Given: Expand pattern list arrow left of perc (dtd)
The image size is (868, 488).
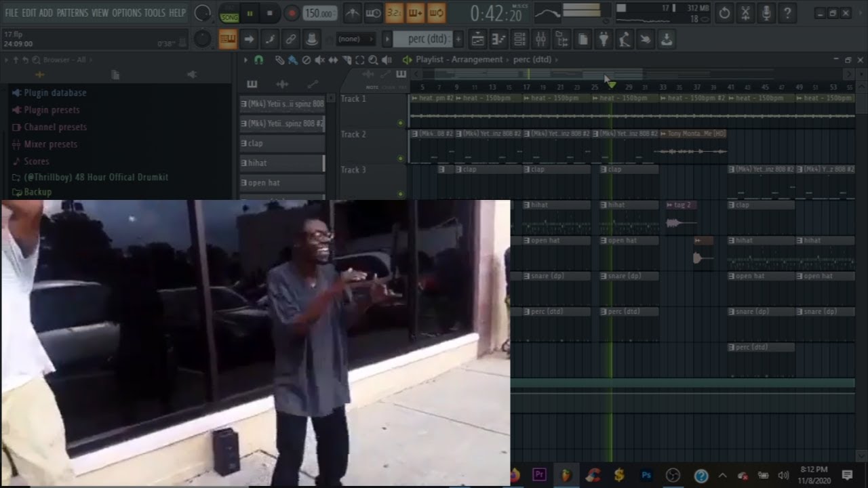Looking at the screenshot, I should [x=387, y=39].
